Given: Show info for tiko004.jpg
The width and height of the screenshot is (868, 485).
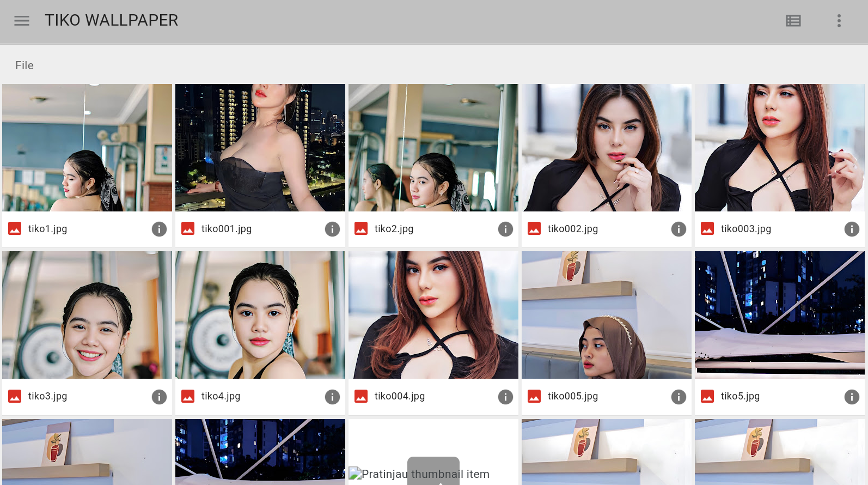Looking at the screenshot, I should (x=505, y=397).
